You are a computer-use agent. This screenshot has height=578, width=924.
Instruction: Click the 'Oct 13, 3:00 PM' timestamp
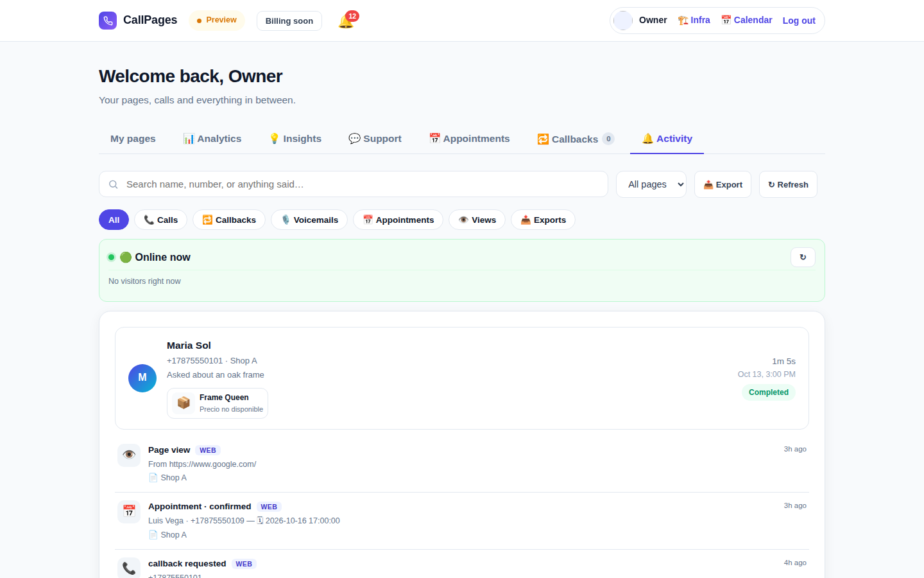[767, 374]
